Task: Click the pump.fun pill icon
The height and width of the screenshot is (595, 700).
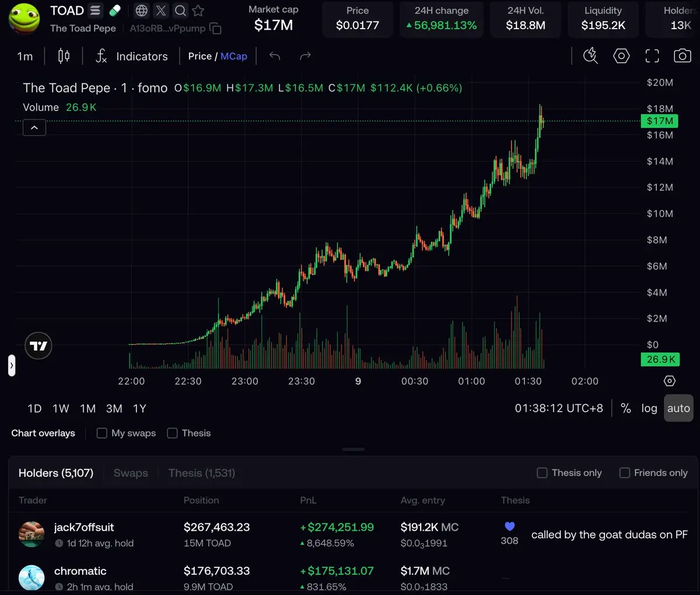Action: coord(114,10)
